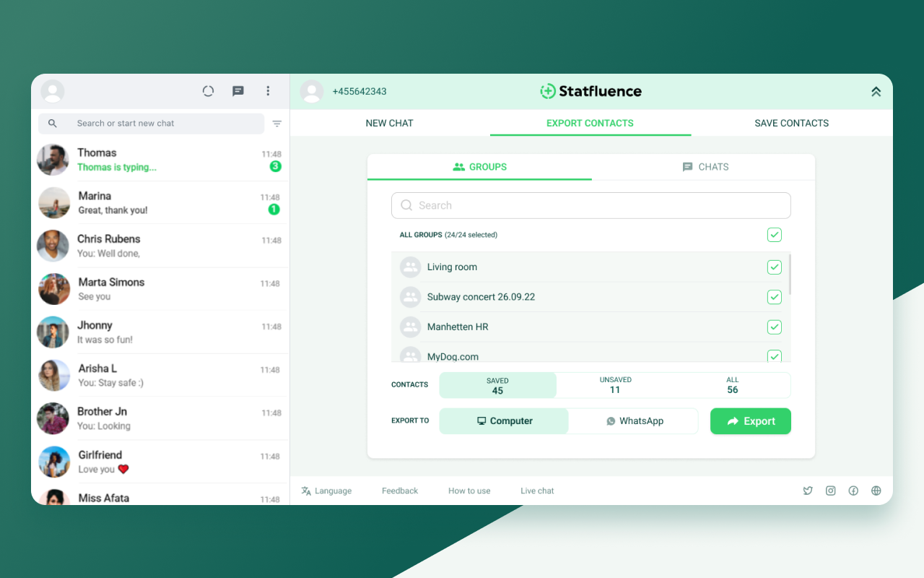Viewport: 924px width, 578px height.
Task: Click the globe website icon
Action: pos(876,491)
